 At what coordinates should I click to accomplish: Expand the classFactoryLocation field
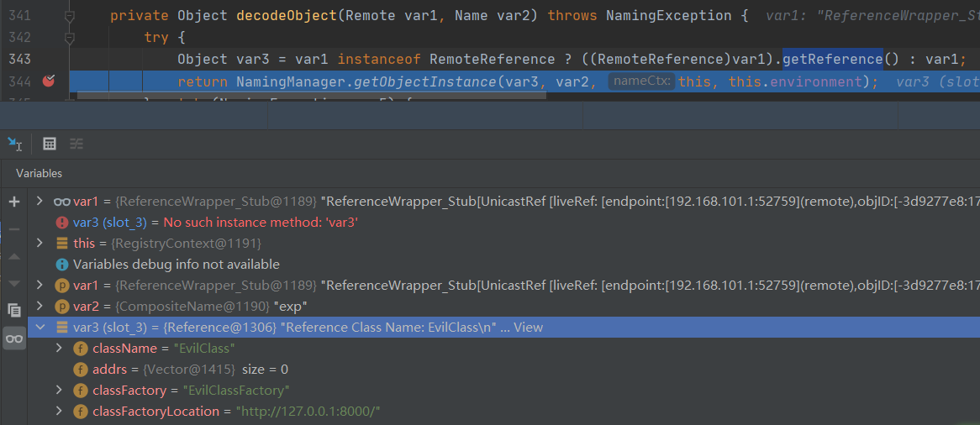(x=59, y=412)
